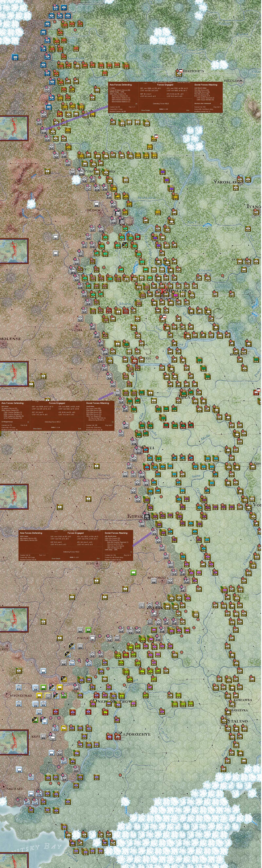This screenshot has height=868, width=262.
Task: Click the Kaluga city label on the map
Action: pos(145,358)
